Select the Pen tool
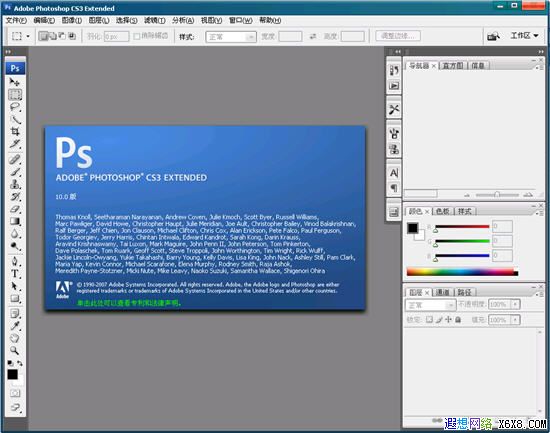This screenshot has height=433, width=550. tap(15, 261)
